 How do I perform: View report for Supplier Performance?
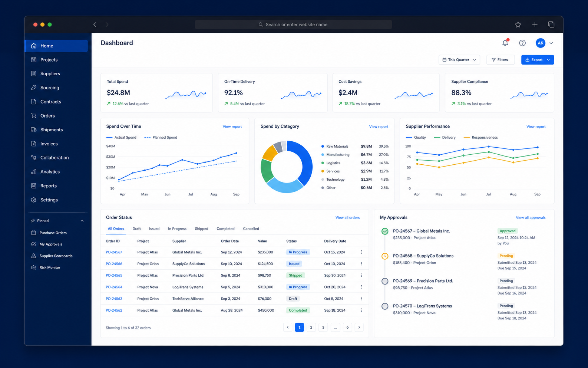pyautogui.click(x=536, y=126)
